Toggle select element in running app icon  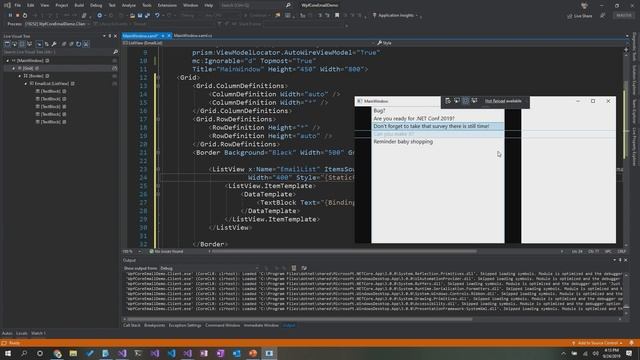tap(14, 44)
